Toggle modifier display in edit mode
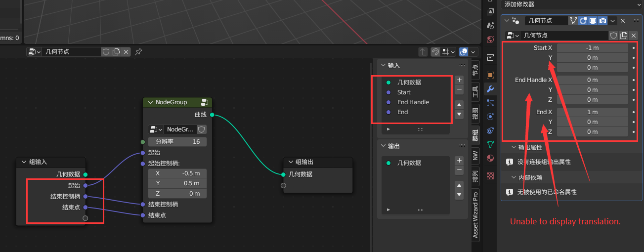Viewport: 644px width, 252px height. pos(583,21)
